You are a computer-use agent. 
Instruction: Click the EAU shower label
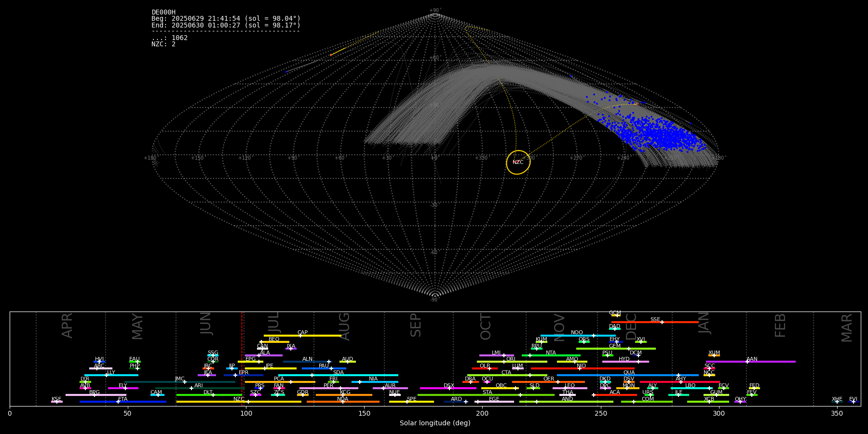coord(135,359)
